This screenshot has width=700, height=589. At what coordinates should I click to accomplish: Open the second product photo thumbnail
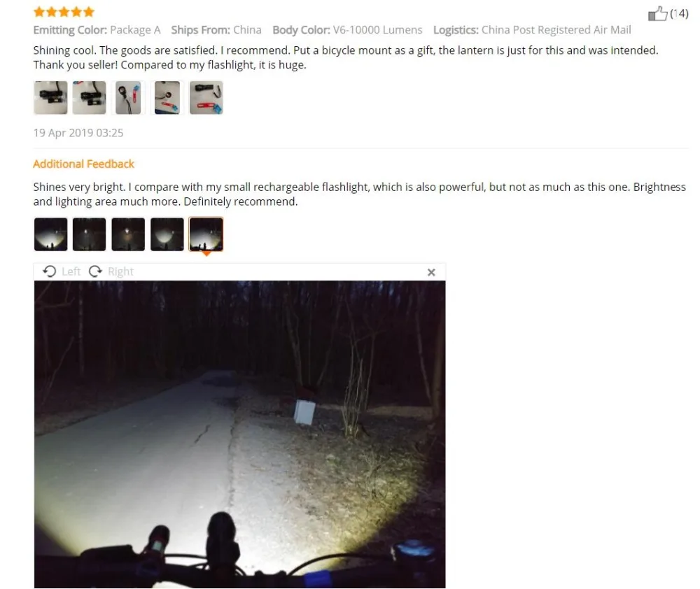point(90,98)
